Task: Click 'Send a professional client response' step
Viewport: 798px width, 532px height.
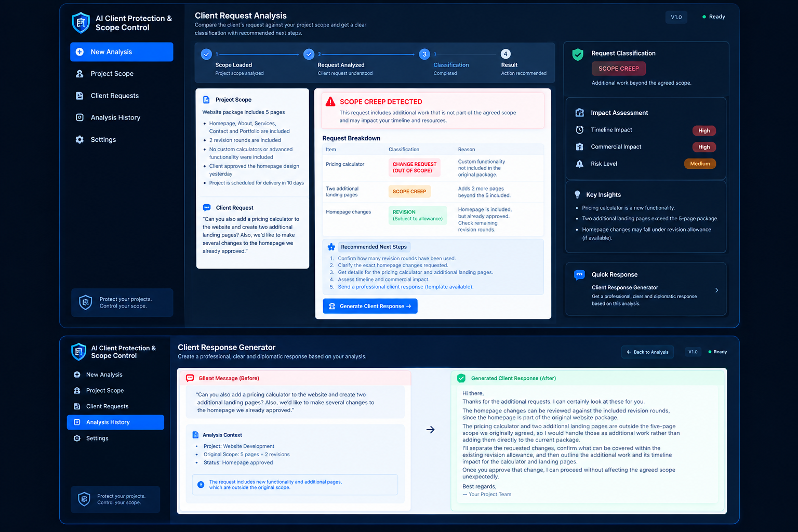Action: point(405,287)
